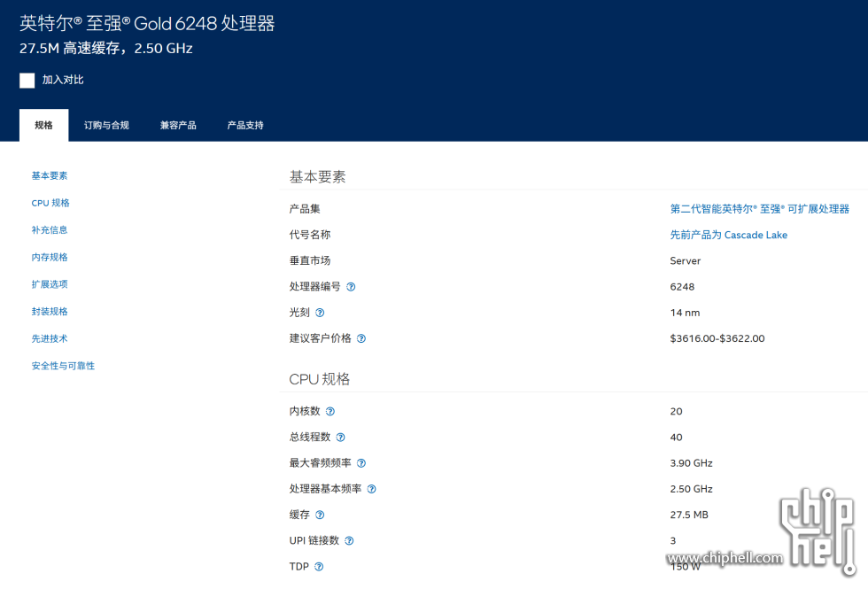Select the thread count value 40

[x=676, y=438]
